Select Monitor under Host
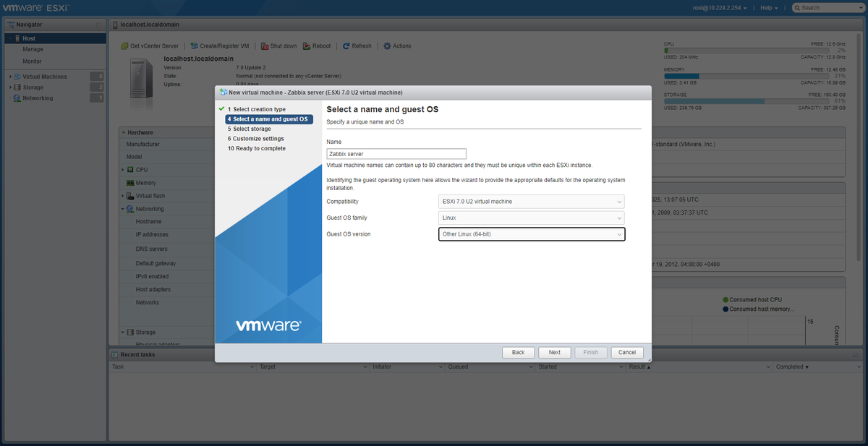Viewport: 868px width, 446px height. [x=33, y=61]
